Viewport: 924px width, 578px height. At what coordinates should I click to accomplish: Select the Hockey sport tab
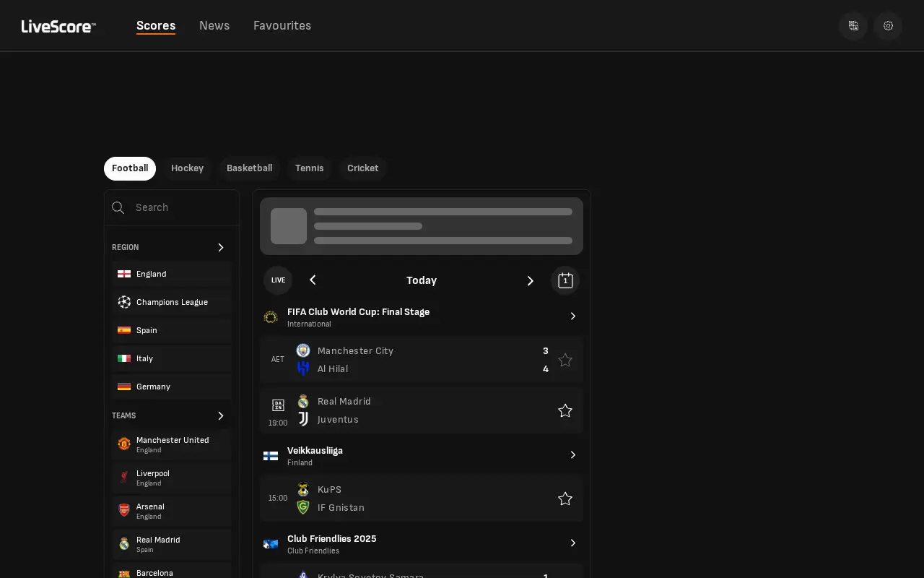pos(187,168)
